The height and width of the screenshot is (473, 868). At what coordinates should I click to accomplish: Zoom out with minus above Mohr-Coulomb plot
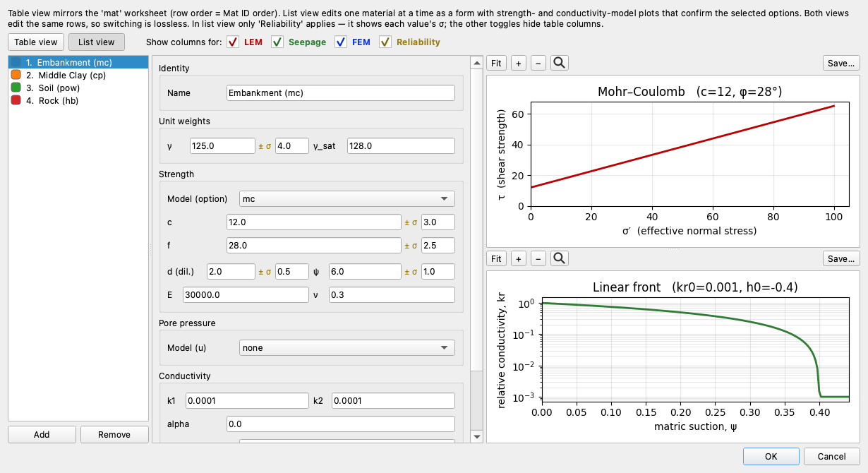pyautogui.click(x=538, y=63)
